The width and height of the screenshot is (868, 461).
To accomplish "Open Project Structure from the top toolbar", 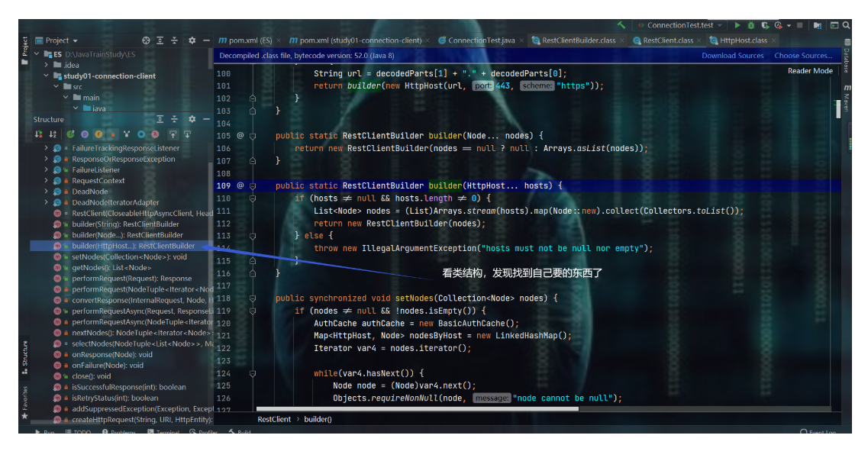I will 818,25.
